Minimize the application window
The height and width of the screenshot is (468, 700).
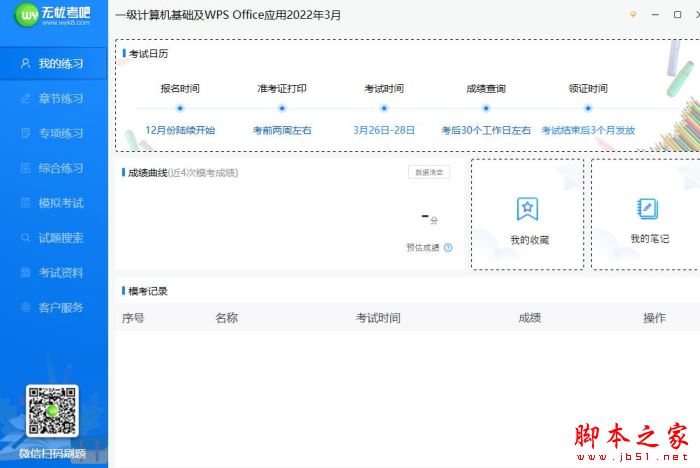coord(655,15)
